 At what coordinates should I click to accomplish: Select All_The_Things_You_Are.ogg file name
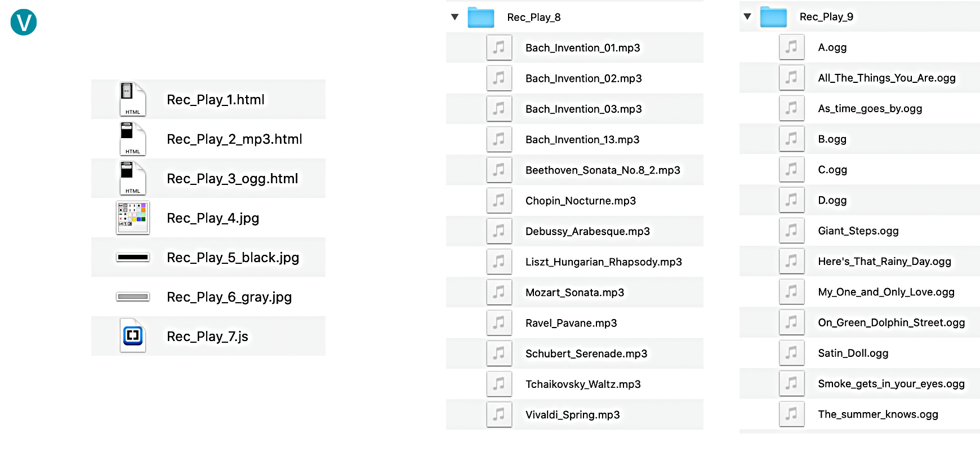(x=887, y=78)
